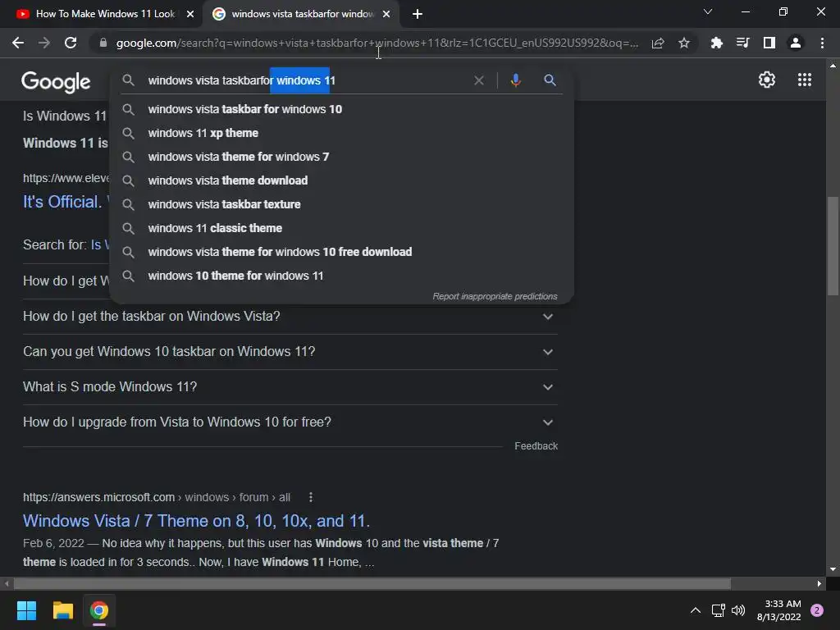
Task: Click the vertical page scrollbar thumb
Action: (x=833, y=246)
